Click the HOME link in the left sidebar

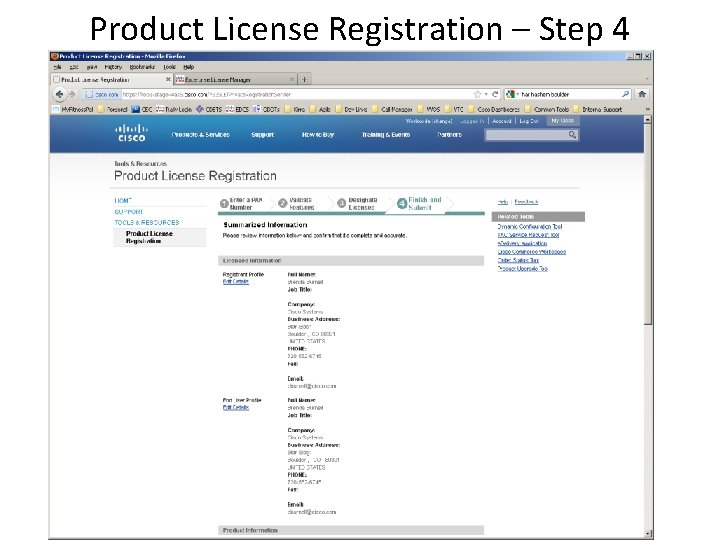[123, 201]
